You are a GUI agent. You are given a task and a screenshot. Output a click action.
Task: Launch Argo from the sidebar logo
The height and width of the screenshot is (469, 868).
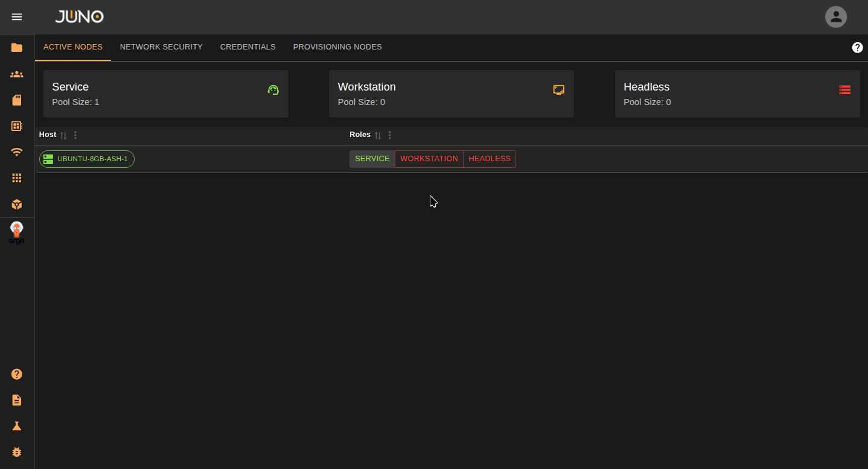17,233
